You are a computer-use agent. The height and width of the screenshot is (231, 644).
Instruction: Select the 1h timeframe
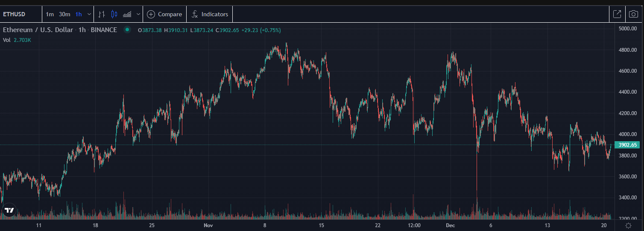[x=79, y=14]
